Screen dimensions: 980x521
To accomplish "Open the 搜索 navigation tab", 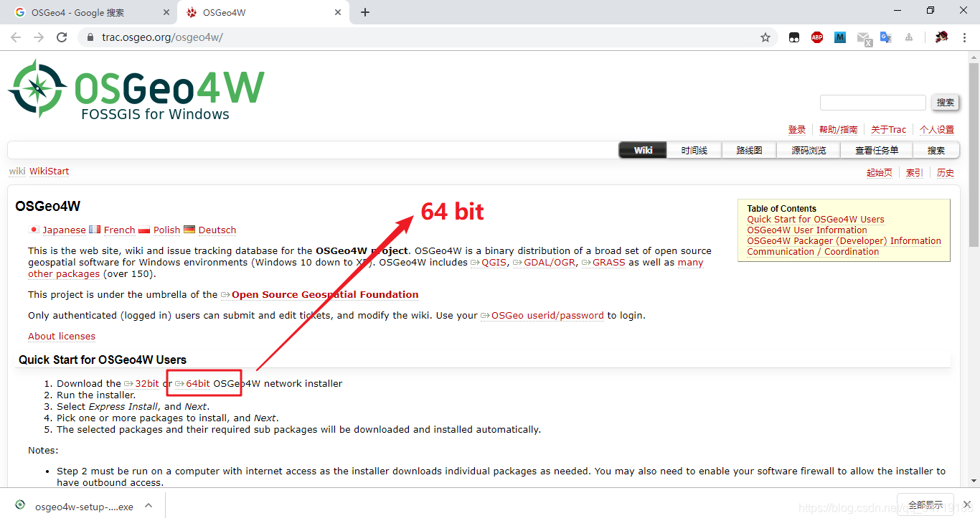I will [936, 150].
